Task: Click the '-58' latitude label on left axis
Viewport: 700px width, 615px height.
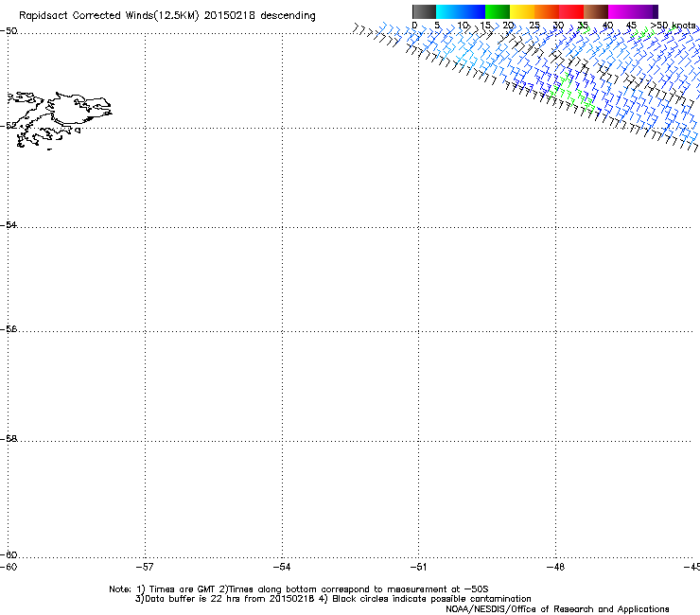Action: point(9,439)
